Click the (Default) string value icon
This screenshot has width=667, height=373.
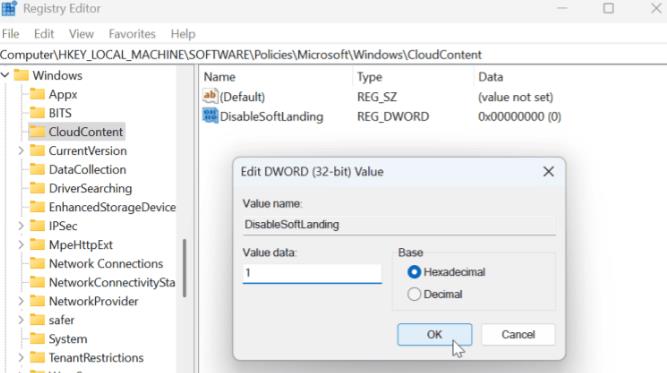coord(210,96)
